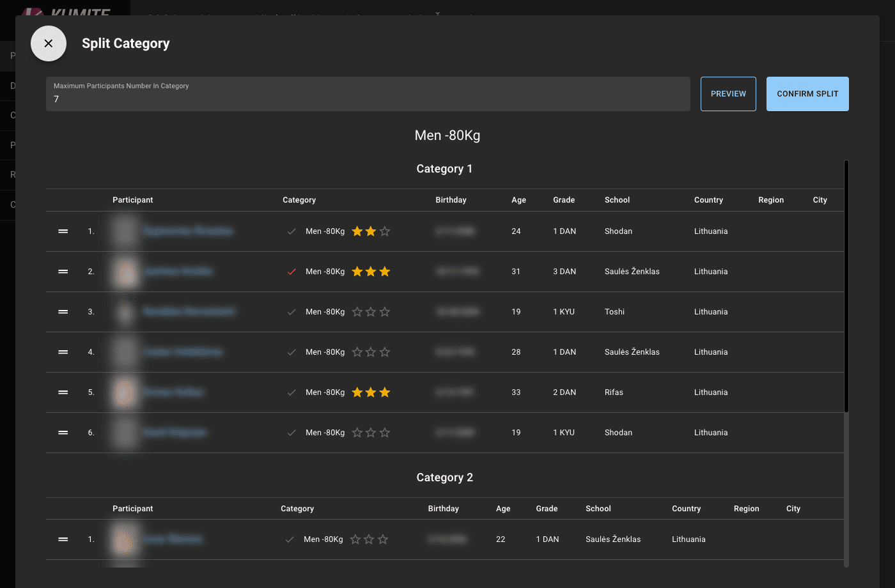Close the Split Category dialog

click(48, 43)
